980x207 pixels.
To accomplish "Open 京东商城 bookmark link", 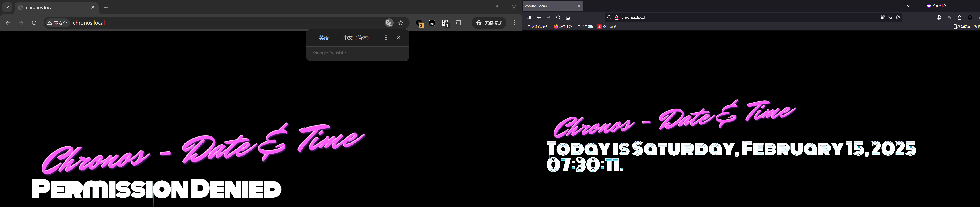I will (607, 27).
